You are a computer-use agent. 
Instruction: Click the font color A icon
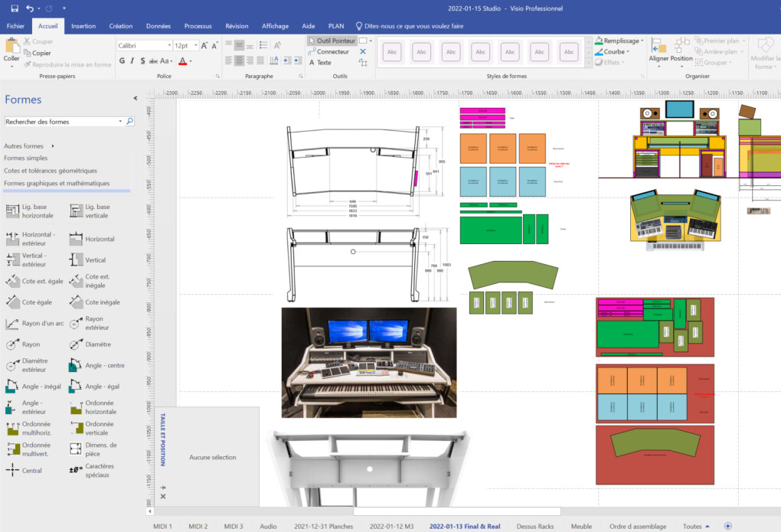(183, 60)
